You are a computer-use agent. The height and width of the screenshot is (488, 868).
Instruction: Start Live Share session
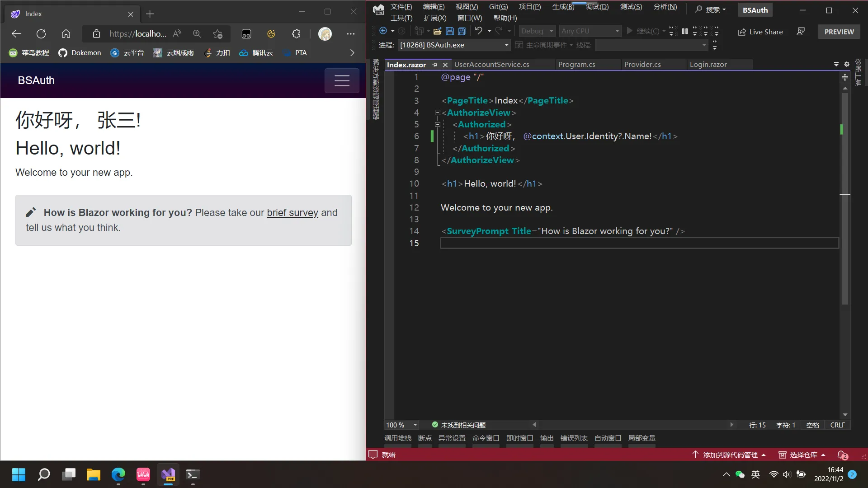(x=760, y=32)
